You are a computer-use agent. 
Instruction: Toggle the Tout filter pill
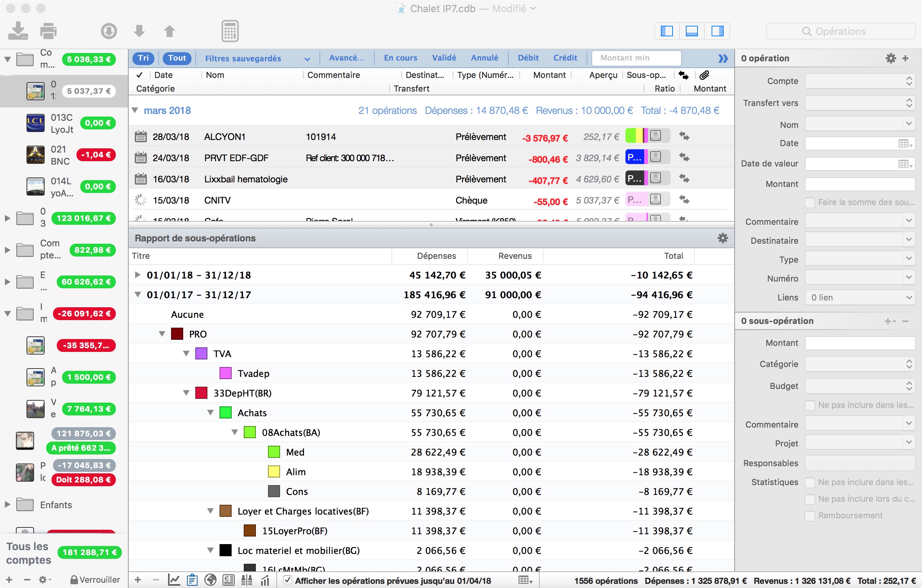point(177,58)
